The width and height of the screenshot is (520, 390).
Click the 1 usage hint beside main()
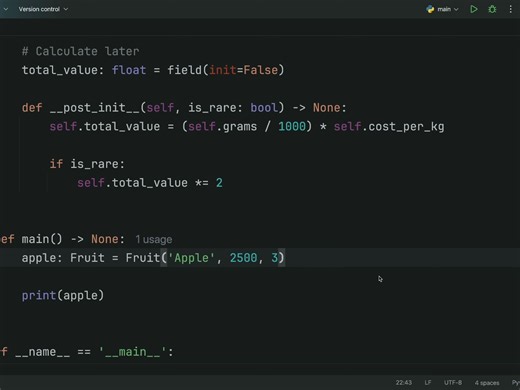click(154, 239)
